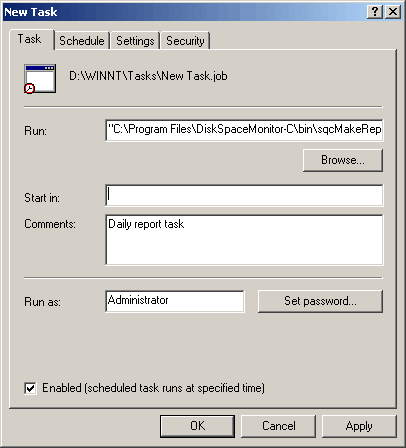Click the Browse... button
Viewport: 406px width, 448px height.
(343, 160)
